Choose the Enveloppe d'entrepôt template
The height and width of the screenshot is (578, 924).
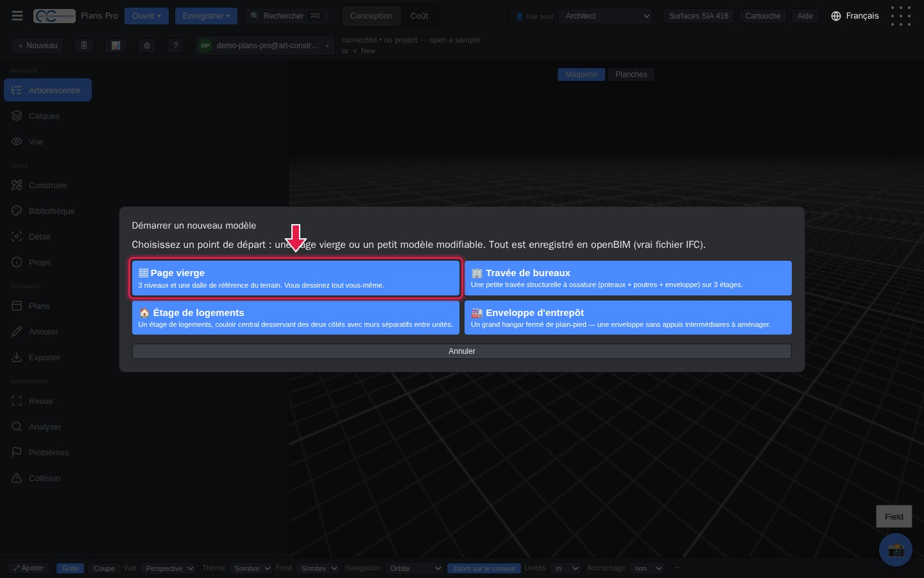628,317
